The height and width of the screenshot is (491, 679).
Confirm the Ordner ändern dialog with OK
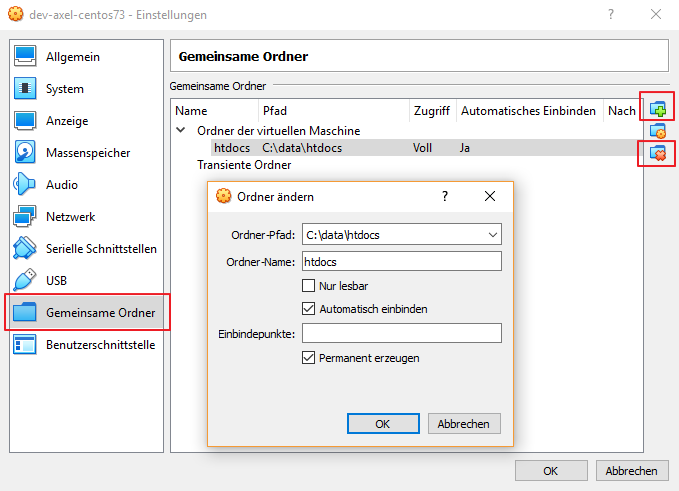point(383,423)
